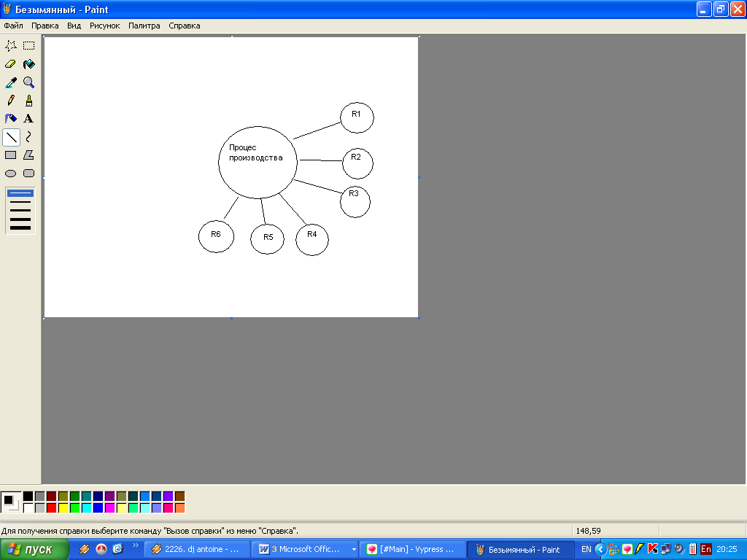Open the Файл menu

[x=13, y=26]
